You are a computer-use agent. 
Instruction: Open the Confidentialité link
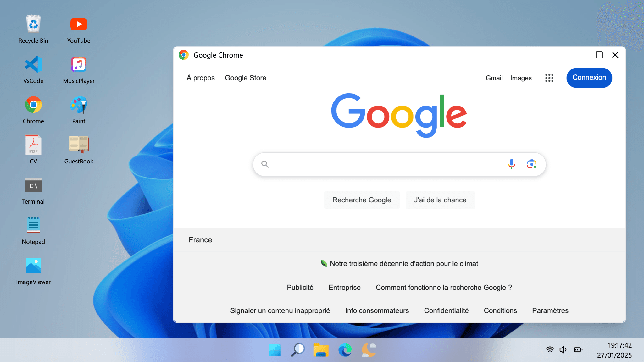coord(447,310)
